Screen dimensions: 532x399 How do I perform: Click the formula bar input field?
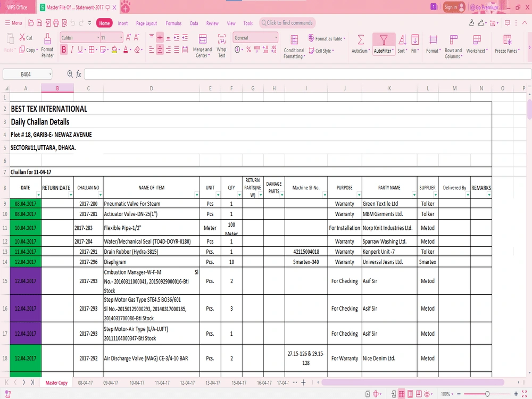click(x=307, y=74)
